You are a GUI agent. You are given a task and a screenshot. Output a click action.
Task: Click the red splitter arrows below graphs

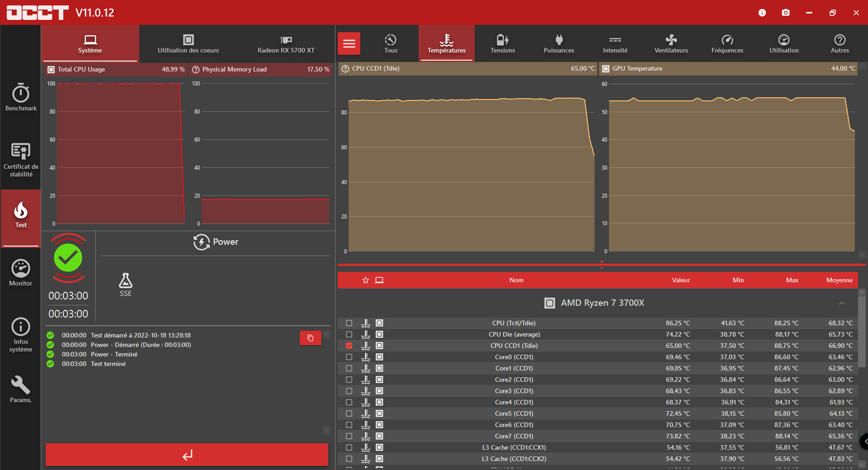601,265
